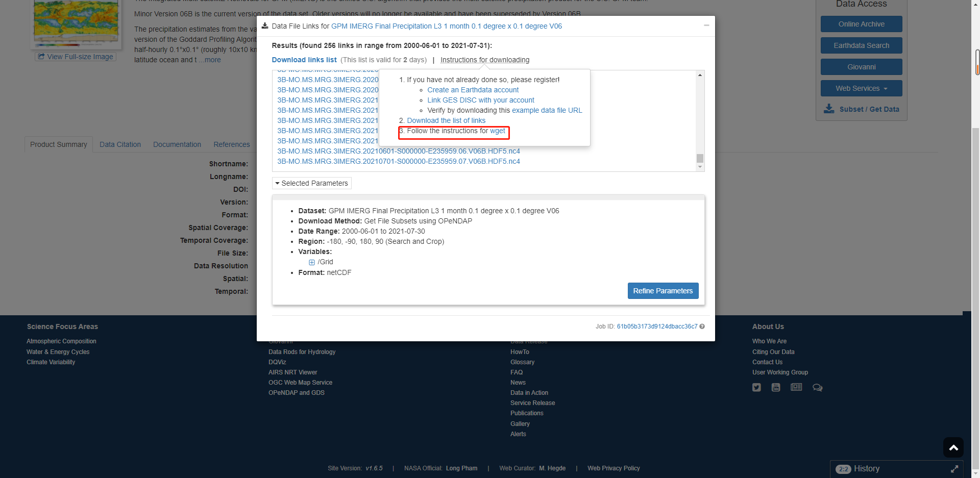Switch to the References tab
Screen dimensions: 980x478
point(232,144)
